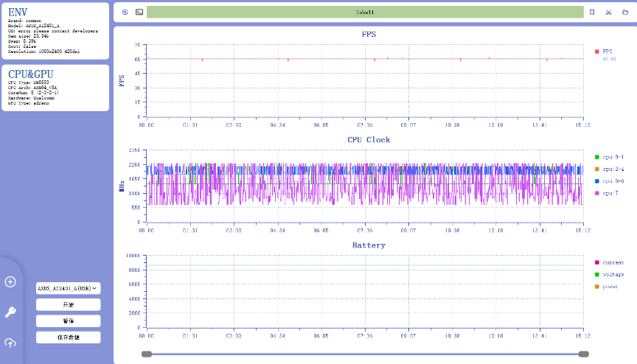Click the left handle of time range slider
This screenshot has width=637, height=364.
point(147,354)
